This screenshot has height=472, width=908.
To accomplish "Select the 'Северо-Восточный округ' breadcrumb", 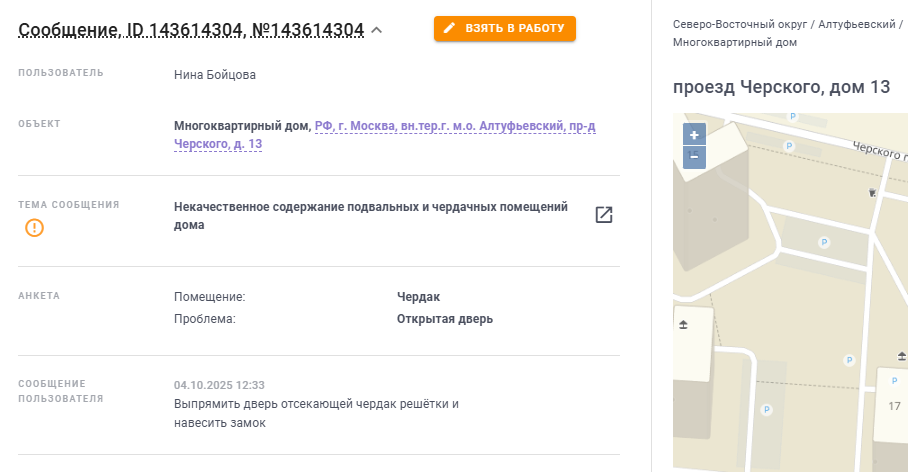I will click(x=741, y=23).
